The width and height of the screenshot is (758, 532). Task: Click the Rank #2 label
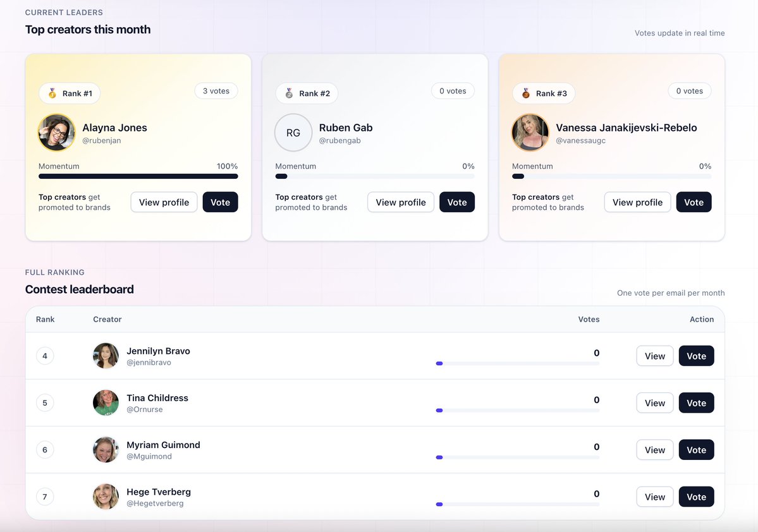(315, 94)
